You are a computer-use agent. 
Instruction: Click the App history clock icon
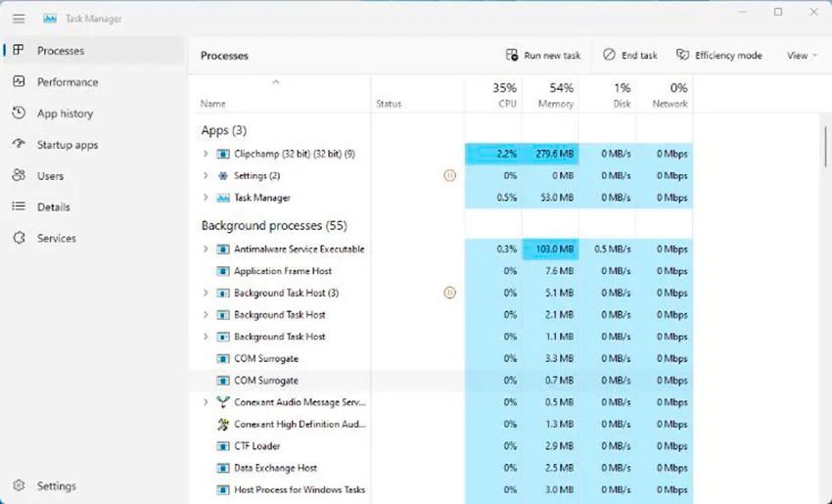point(19,113)
